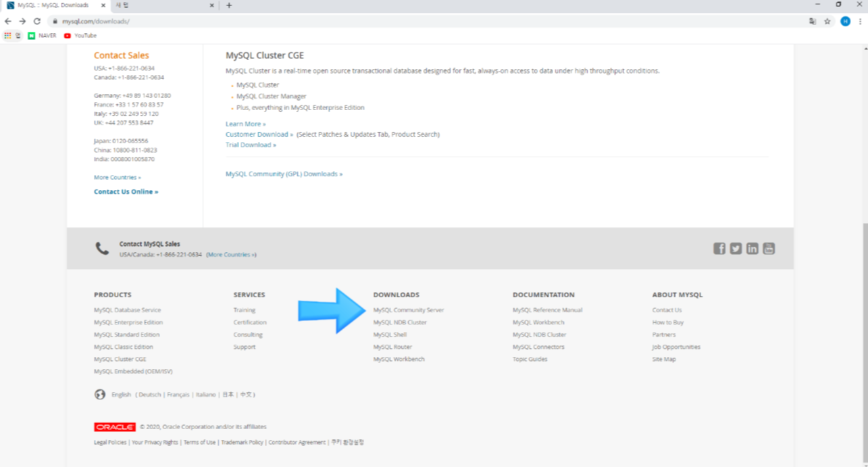Open Legal Policies footer link
Screen dimensions: 868x467
point(110,443)
